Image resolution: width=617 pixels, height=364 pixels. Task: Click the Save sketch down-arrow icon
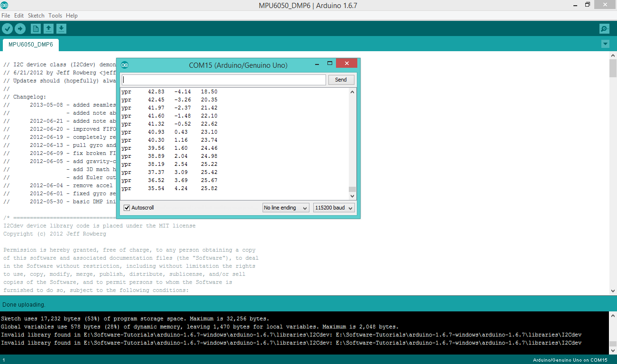(x=61, y=29)
